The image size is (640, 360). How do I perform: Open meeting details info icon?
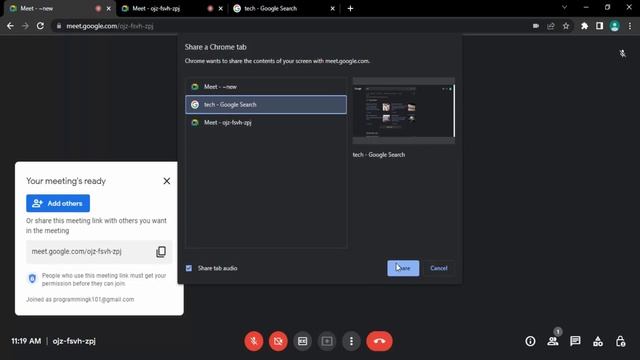[x=530, y=341]
